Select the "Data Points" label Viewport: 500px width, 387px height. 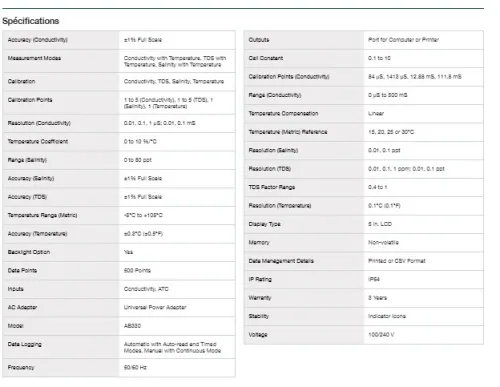point(22,271)
